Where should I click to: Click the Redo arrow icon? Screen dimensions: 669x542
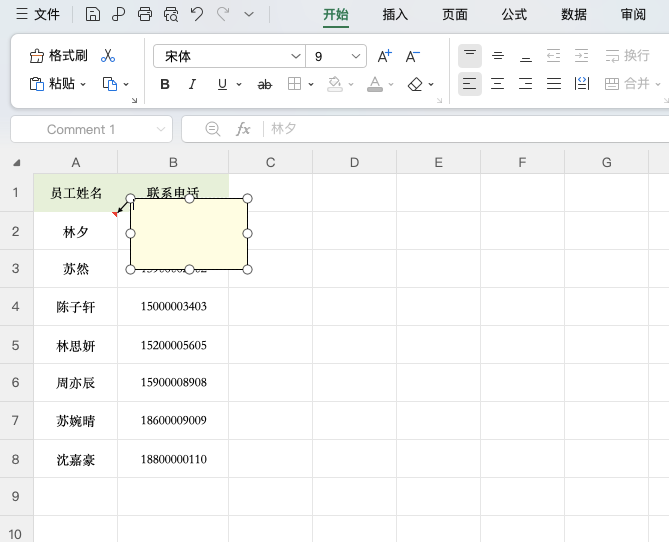click(223, 15)
